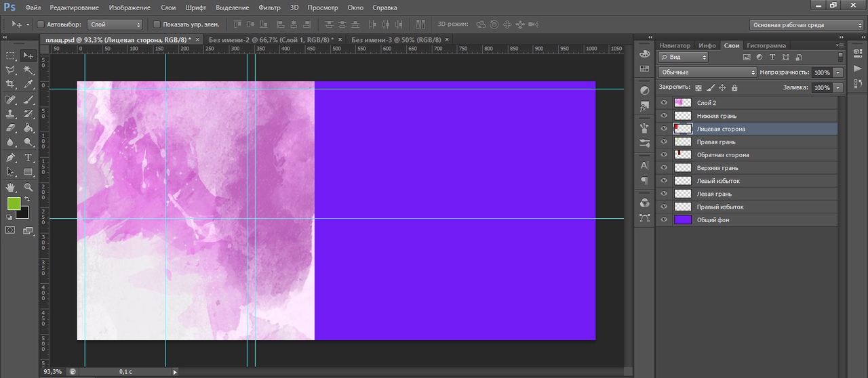The height and width of the screenshot is (378, 868).
Task: Select the Polygonal Lasso tool
Action: click(x=11, y=70)
